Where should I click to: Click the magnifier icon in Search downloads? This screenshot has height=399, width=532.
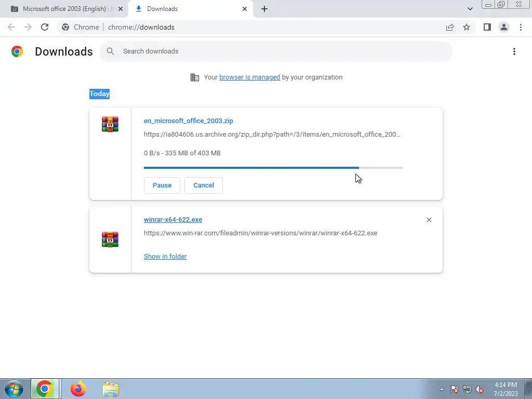tap(110, 51)
